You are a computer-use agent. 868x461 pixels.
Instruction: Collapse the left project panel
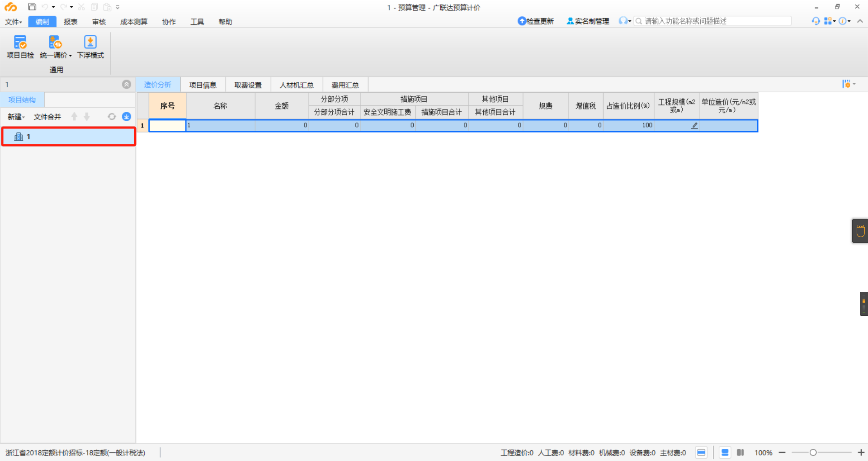click(x=127, y=84)
